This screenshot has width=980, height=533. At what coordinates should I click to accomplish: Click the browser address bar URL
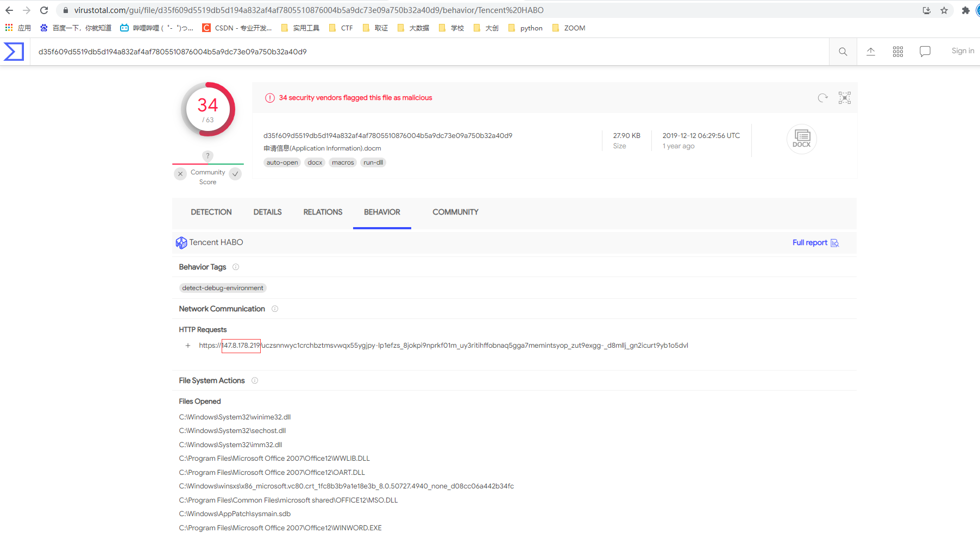[x=309, y=10]
